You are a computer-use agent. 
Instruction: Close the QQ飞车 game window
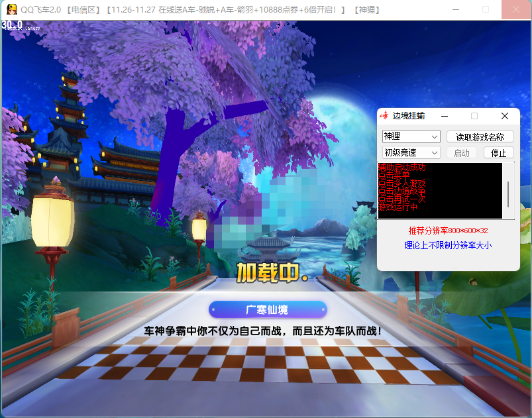click(x=515, y=10)
